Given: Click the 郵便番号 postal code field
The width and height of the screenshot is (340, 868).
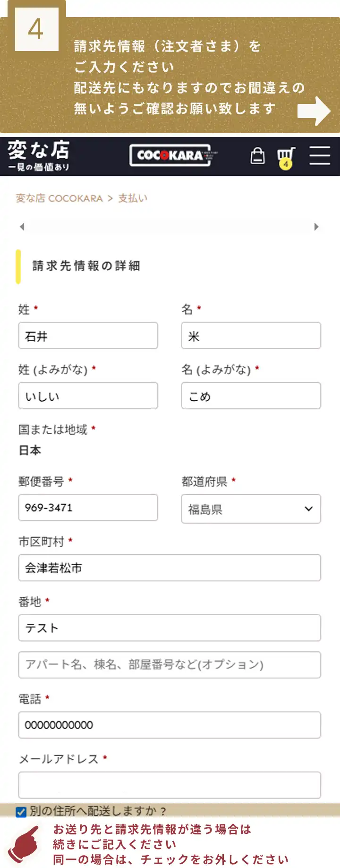Looking at the screenshot, I should click(88, 508).
